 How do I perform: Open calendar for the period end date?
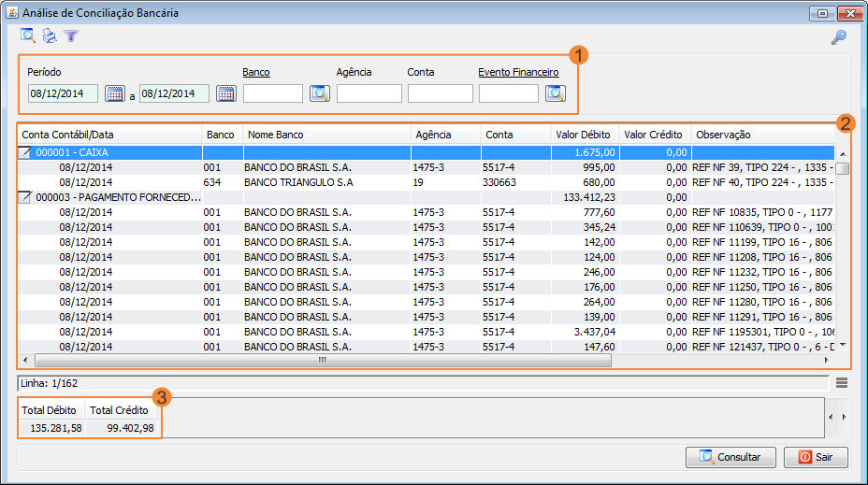click(225, 93)
